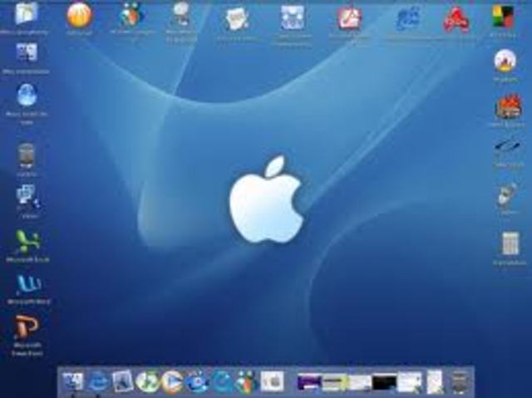Open the Trash at the dock's end
This screenshot has width=532, height=398.
pos(459,382)
